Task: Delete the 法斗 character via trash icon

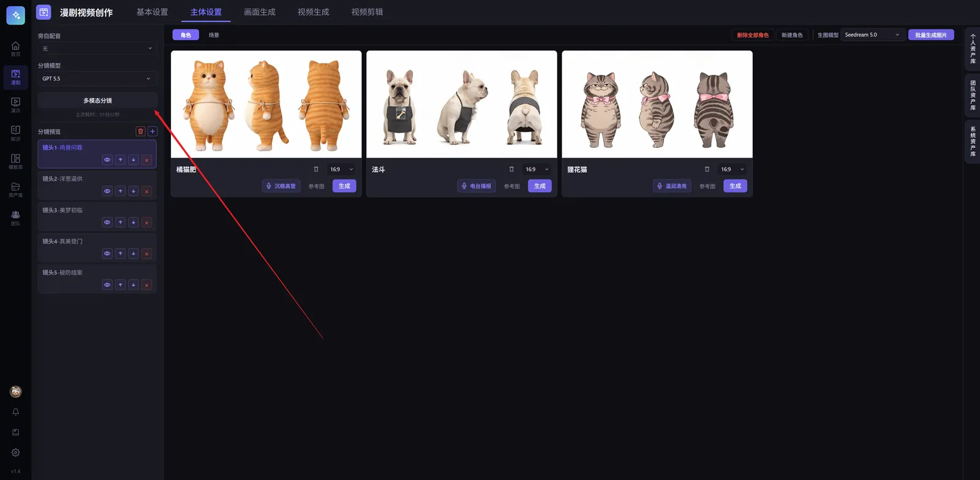Action: tap(511, 169)
